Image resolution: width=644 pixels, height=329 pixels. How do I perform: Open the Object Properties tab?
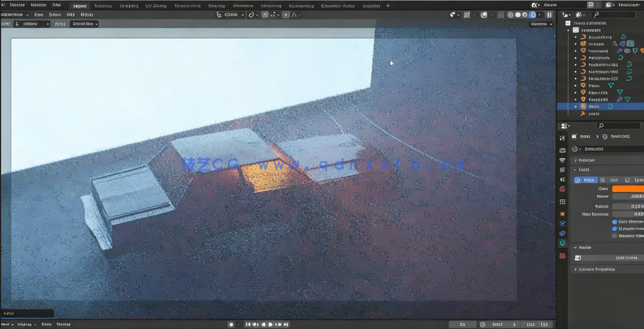[562, 212]
